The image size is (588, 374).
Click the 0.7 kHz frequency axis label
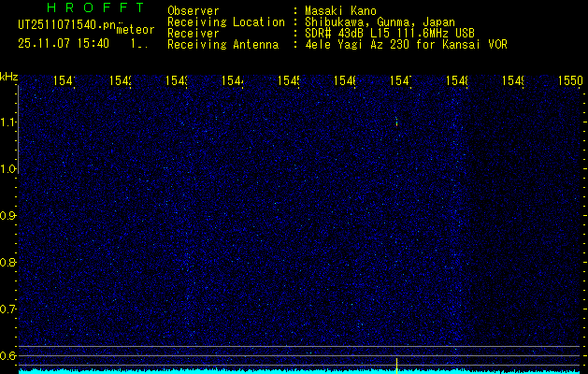coord(7,309)
